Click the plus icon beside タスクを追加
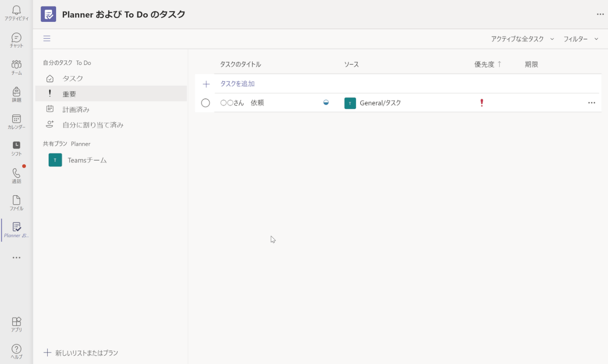This screenshot has height=364, width=608. [206, 84]
